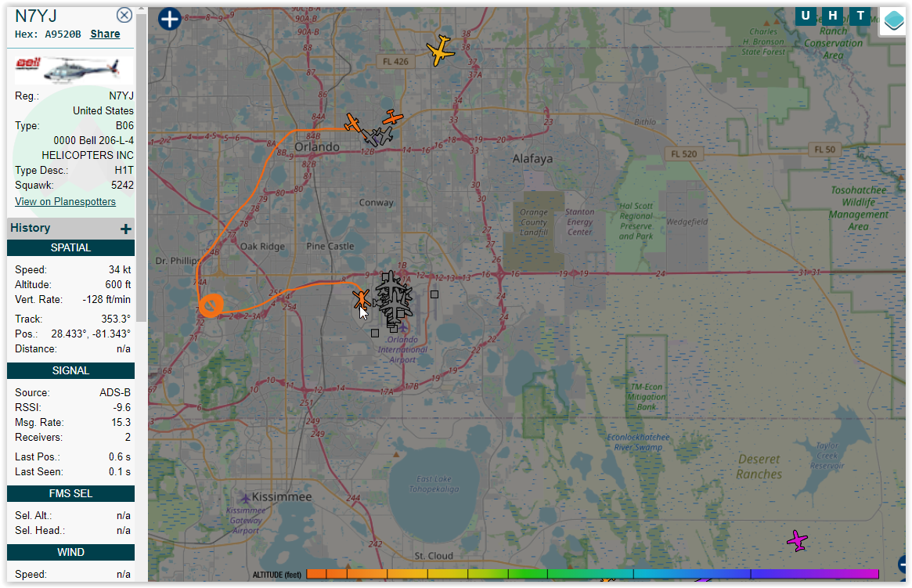Click the St. Cloud map label
This screenshot has height=588, width=912.
(434, 555)
